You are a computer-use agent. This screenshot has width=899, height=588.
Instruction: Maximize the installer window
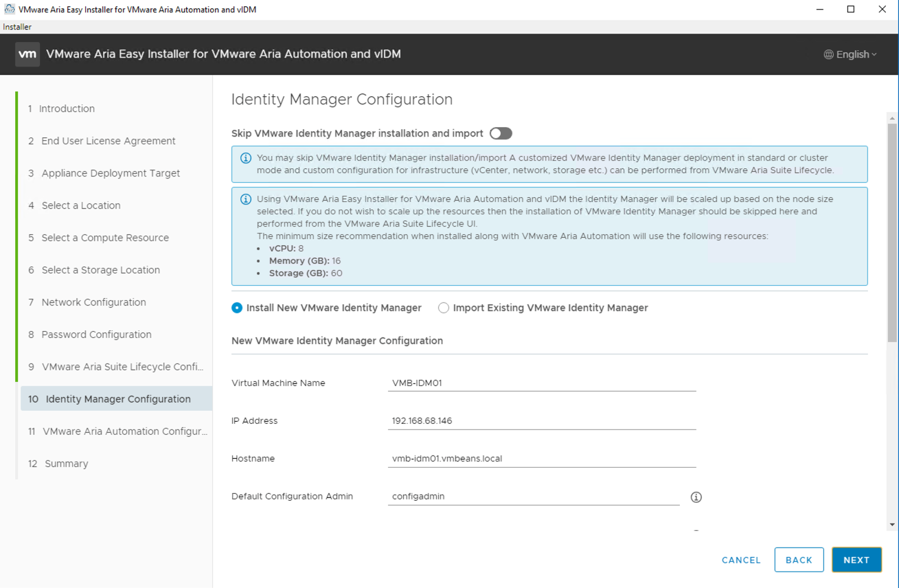pyautogui.click(x=851, y=10)
